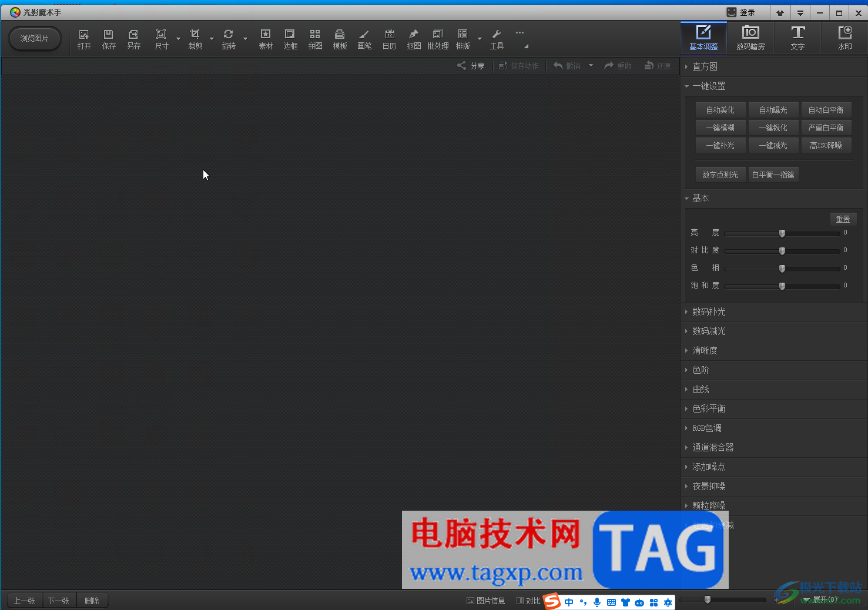Toggle the 对比 compare view
The width and height of the screenshot is (868, 610).
[528, 601]
